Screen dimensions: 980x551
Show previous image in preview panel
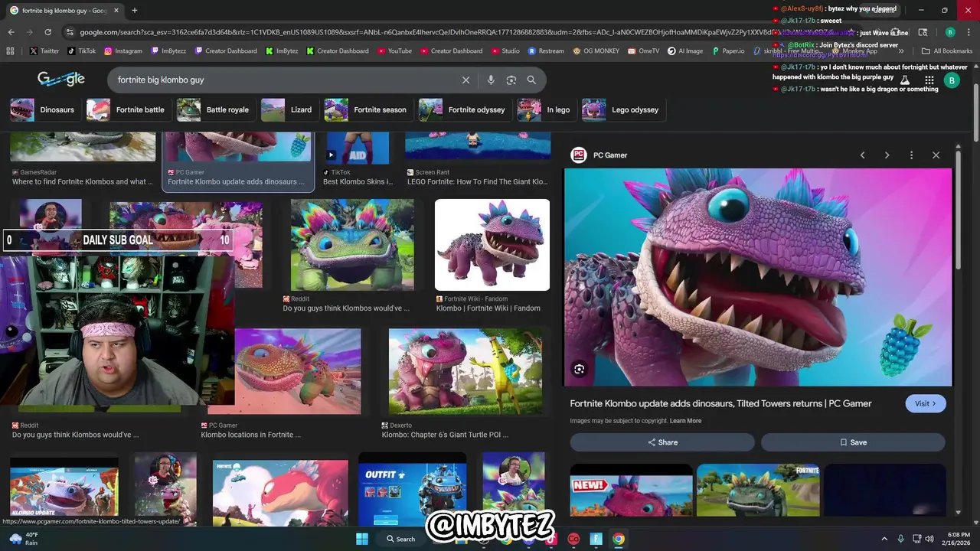point(862,155)
